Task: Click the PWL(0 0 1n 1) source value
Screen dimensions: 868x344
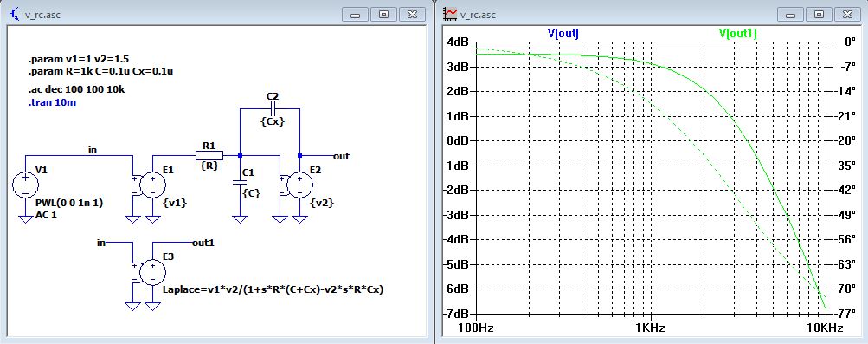Action: (68, 204)
